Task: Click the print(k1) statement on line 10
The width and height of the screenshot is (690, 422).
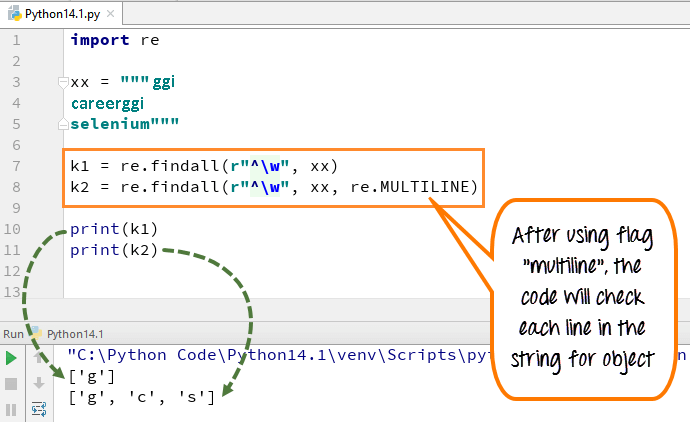Action: (114, 228)
